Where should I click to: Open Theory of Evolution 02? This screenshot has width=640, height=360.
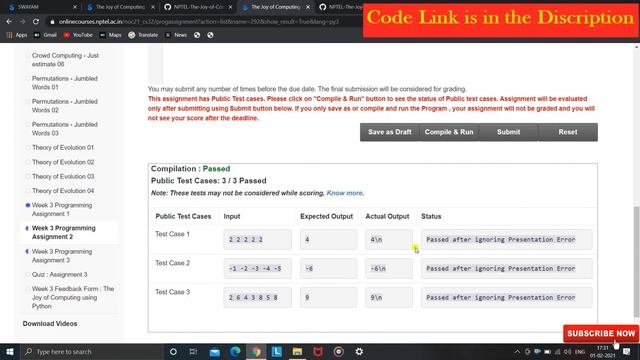pyautogui.click(x=63, y=162)
